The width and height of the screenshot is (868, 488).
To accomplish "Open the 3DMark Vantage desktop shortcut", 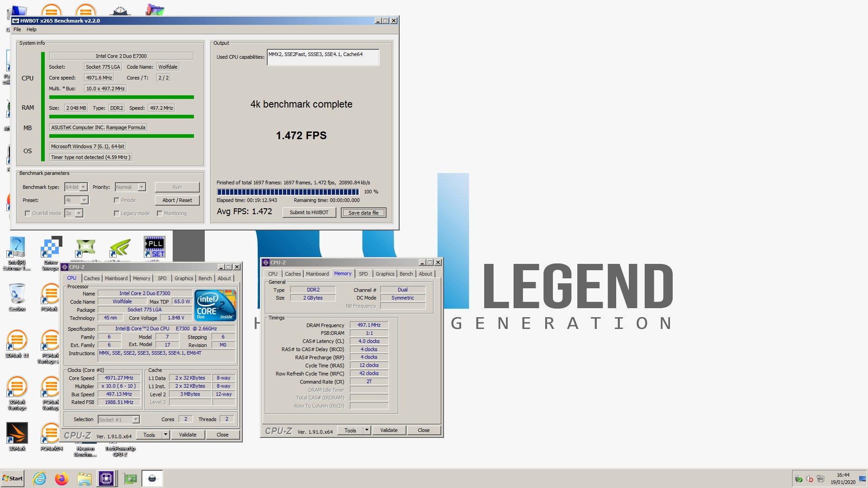I will point(17,392).
